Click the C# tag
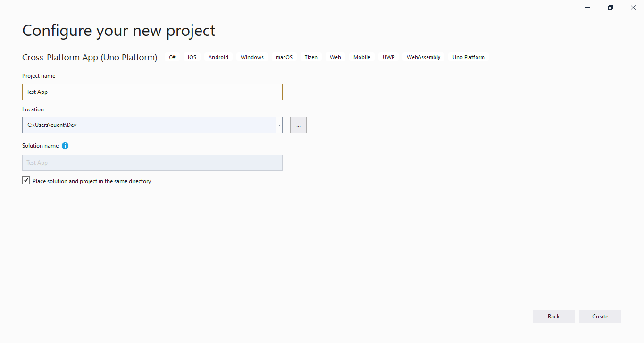This screenshot has width=644, height=343. (x=172, y=57)
